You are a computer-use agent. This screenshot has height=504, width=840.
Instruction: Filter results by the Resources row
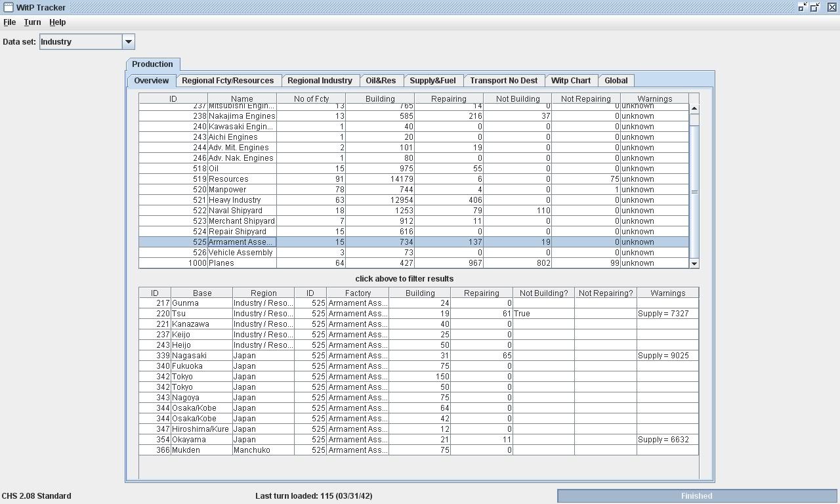[413, 179]
